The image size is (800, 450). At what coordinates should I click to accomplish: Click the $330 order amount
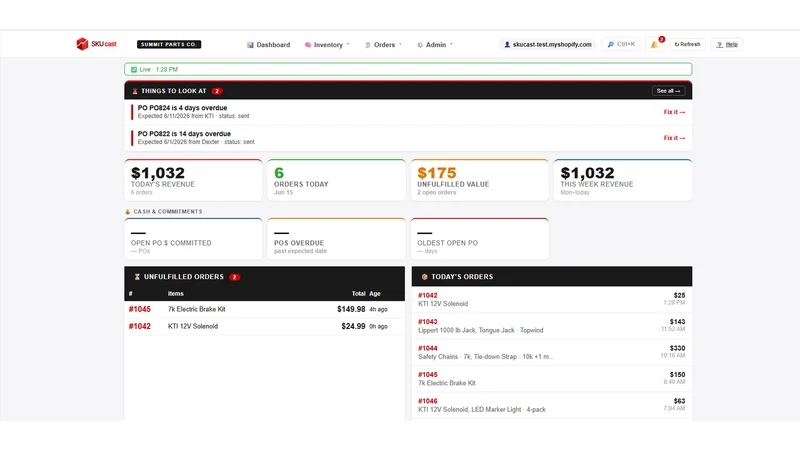click(677, 348)
